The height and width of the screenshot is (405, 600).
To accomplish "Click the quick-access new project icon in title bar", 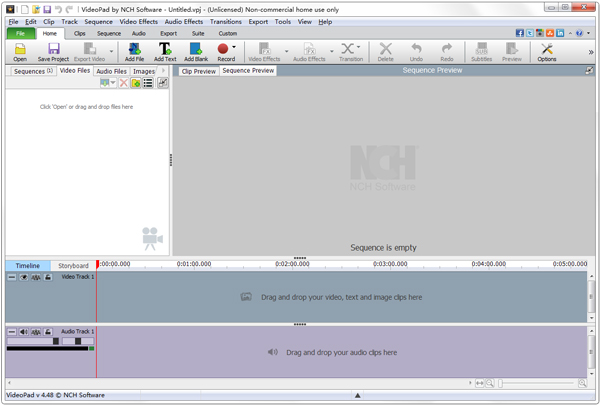I will pyautogui.click(x=25, y=9).
